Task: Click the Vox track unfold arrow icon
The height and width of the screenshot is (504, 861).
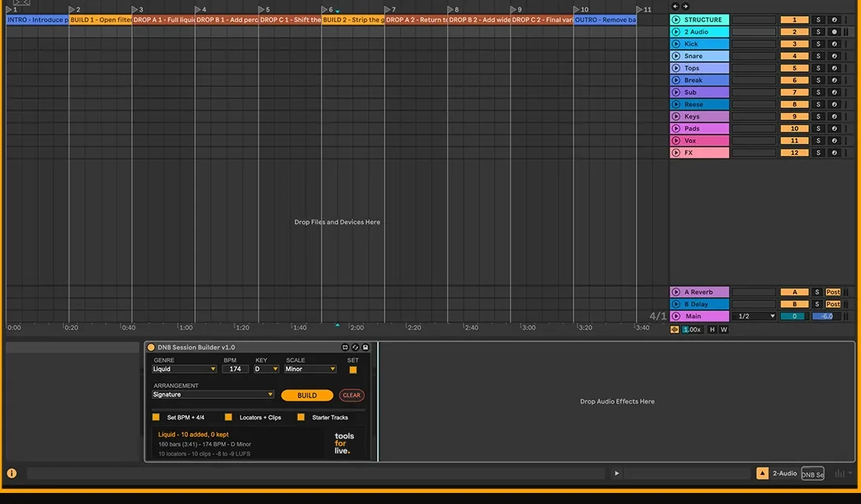Action: (x=676, y=141)
